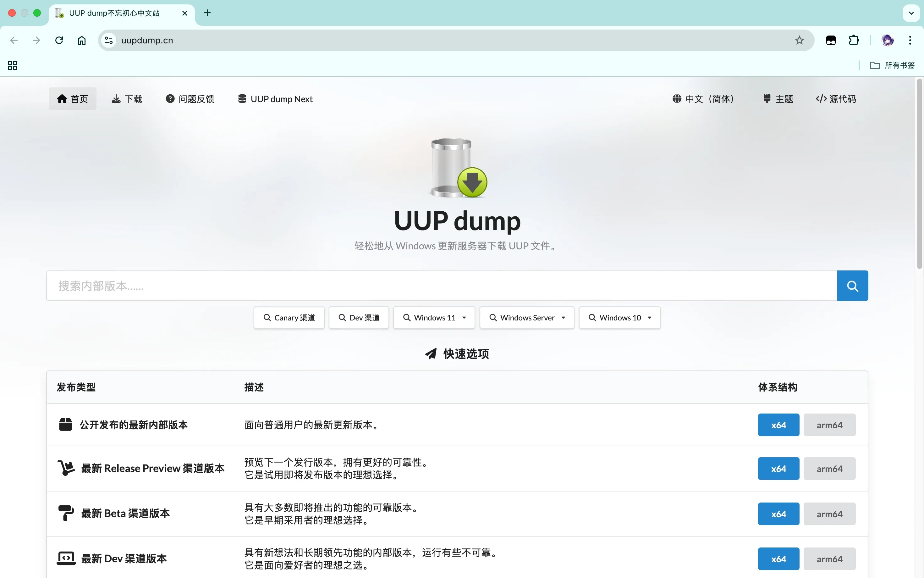Open the 下载 downloads page

(126, 99)
